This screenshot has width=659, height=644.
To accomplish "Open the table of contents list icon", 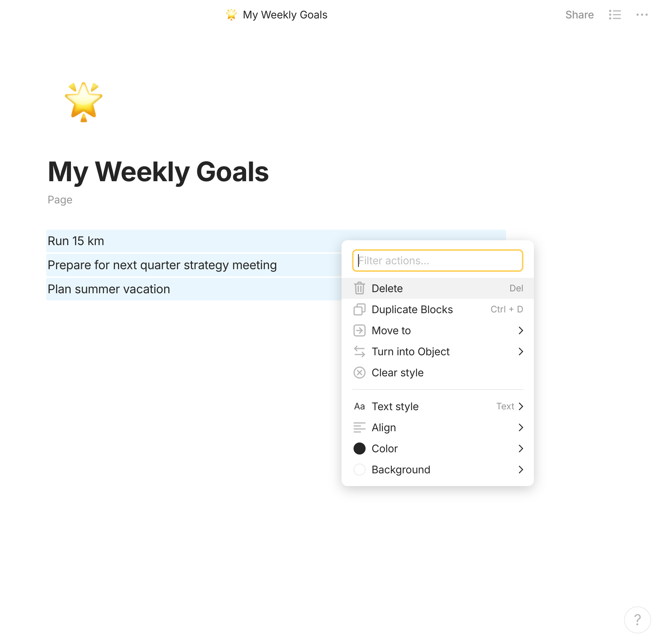I will coord(615,15).
